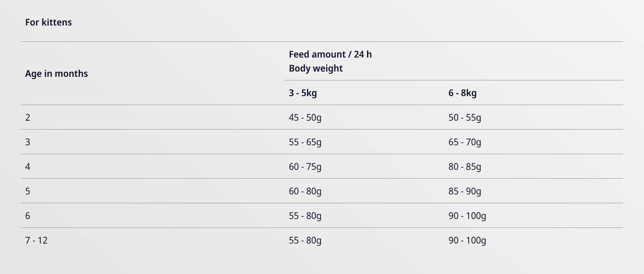Select the "65 - 70g" cell
644x274 pixels.
click(x=464, y=142)
